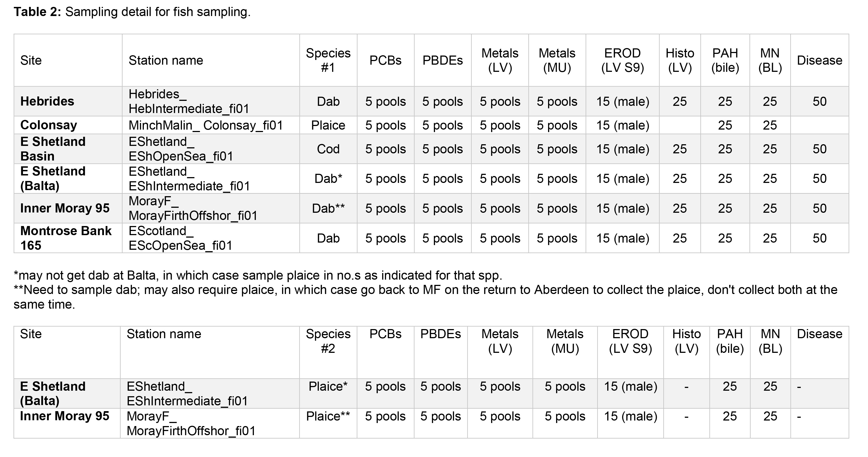
Task: Select the Plaice** species cell
Action: (328, 417)
